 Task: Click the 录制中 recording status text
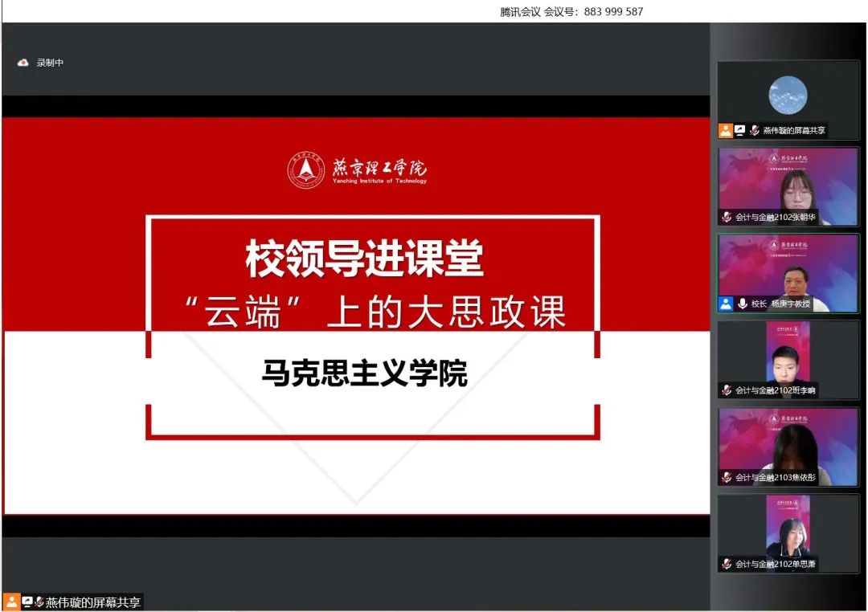click(x=50, y=63)
